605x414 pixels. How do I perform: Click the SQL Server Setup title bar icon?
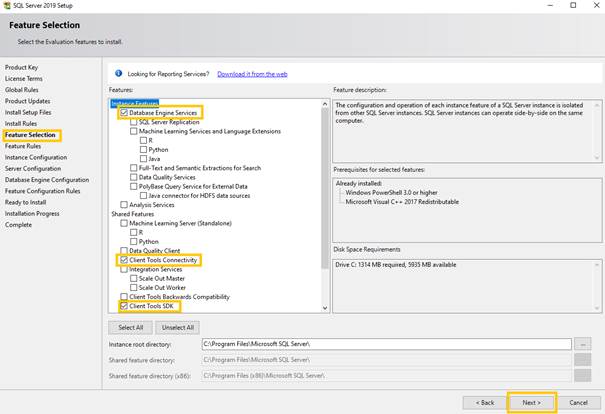tap(7, 6)
